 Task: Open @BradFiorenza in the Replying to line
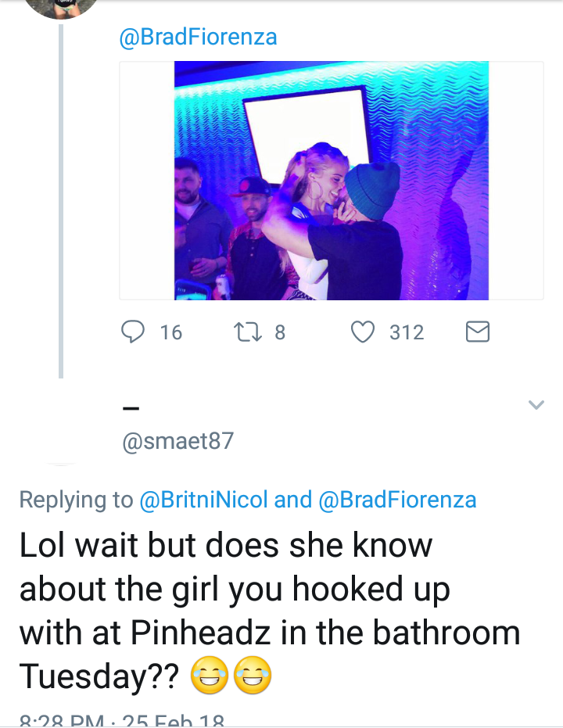[398, 500]
